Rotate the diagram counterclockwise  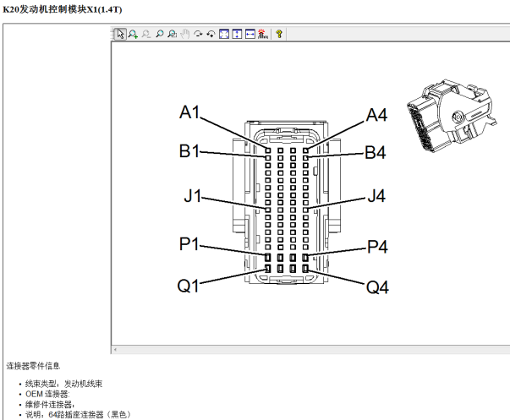click(x=211, y=34)
